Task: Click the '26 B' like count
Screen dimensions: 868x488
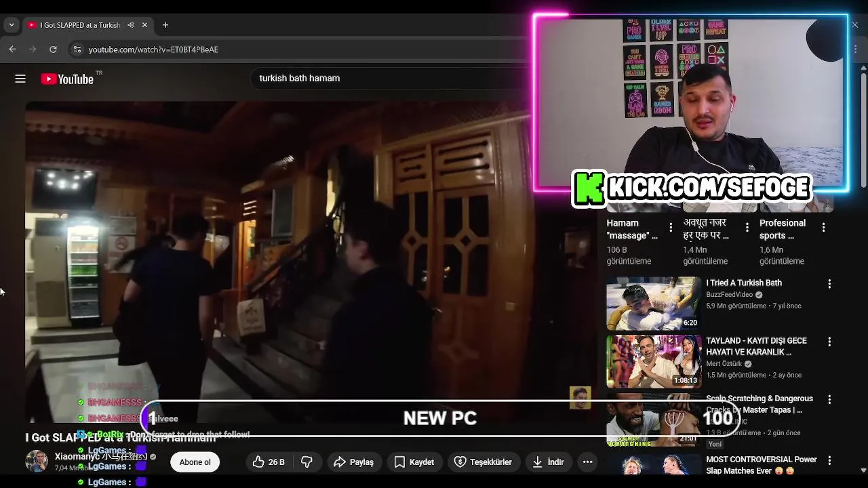Action: [277, 462]
